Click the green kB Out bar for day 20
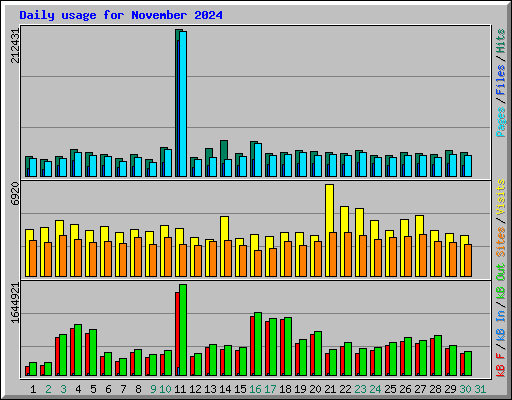This screenshot has height=400, width=512. pyautogui.click(x=318, y=354)
